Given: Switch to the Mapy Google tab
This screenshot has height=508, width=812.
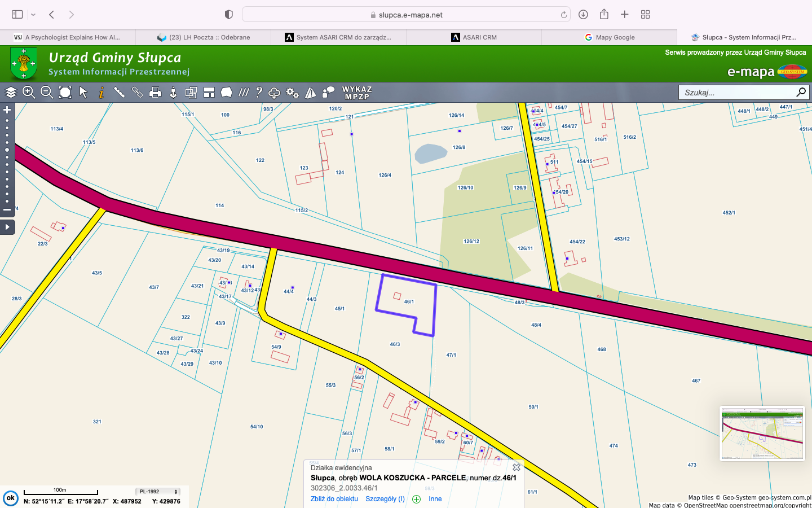Looking at the screenshot, I should 609,37.
